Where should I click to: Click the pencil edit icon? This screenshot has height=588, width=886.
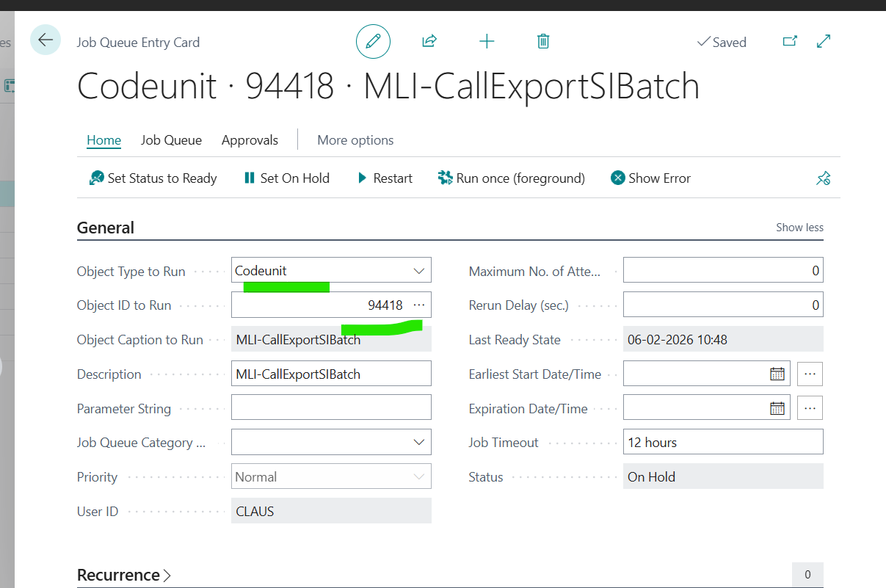click(x=373, y=41)
